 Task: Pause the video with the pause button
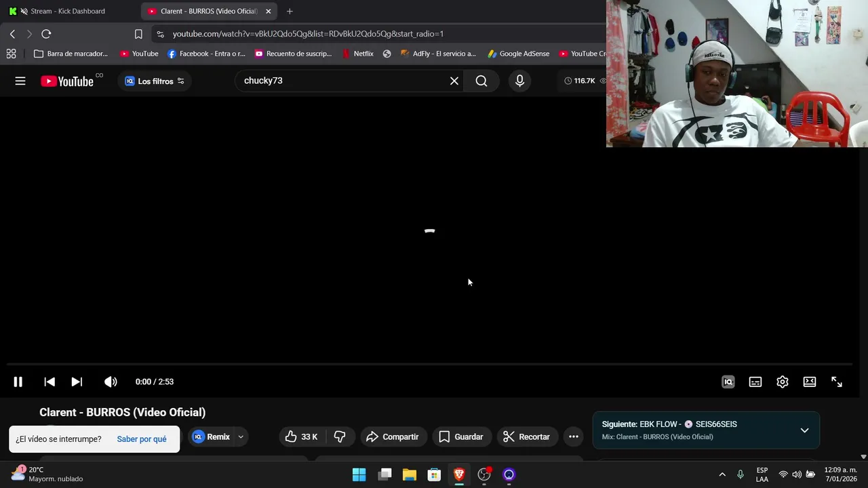click(18, 382)
